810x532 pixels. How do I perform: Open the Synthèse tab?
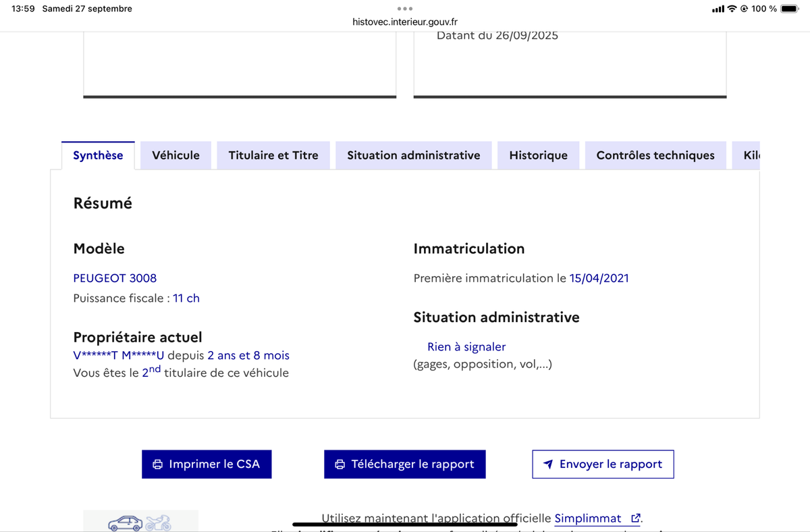(x=98, y=155)
